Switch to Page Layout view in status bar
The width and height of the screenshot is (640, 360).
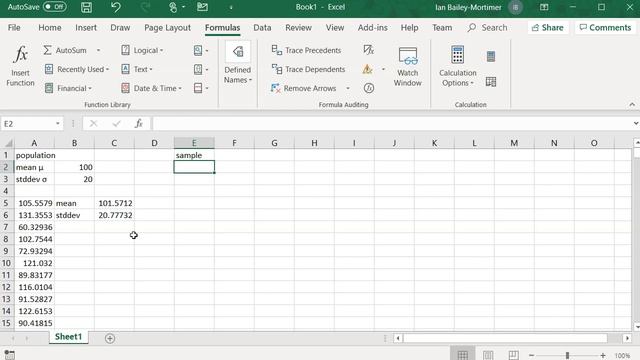tap(488, 355)
